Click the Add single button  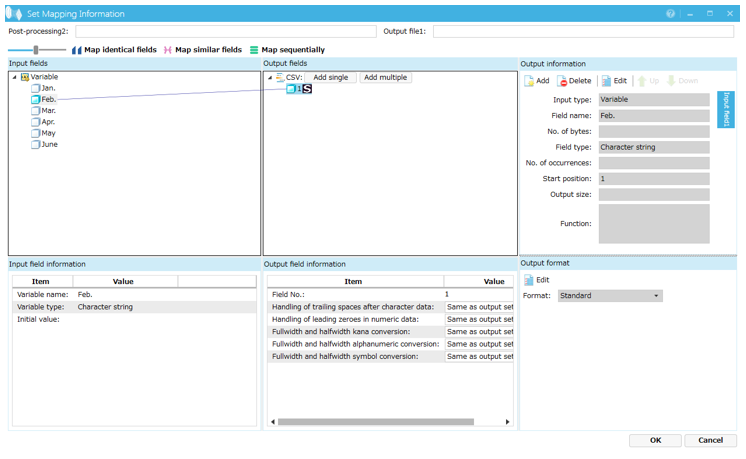coord(330,77)
